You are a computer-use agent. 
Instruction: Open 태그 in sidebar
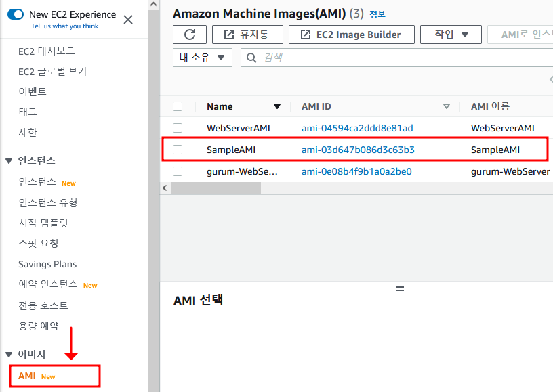[28, 112]
